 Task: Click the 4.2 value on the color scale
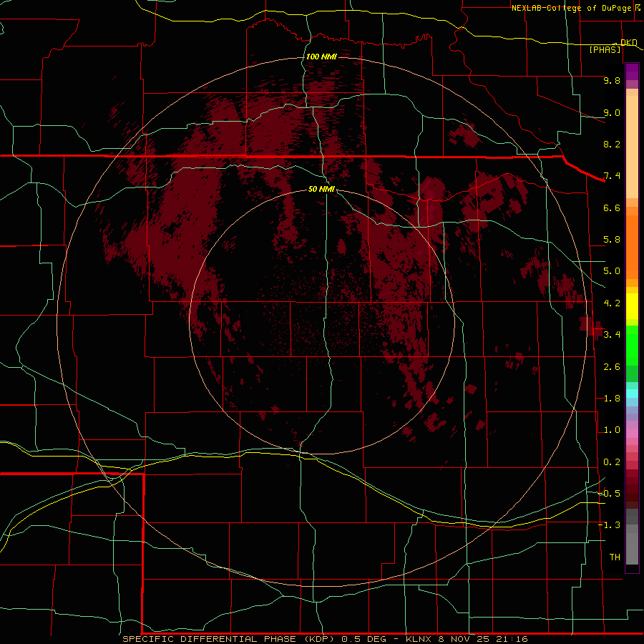[x=612, y=303]
